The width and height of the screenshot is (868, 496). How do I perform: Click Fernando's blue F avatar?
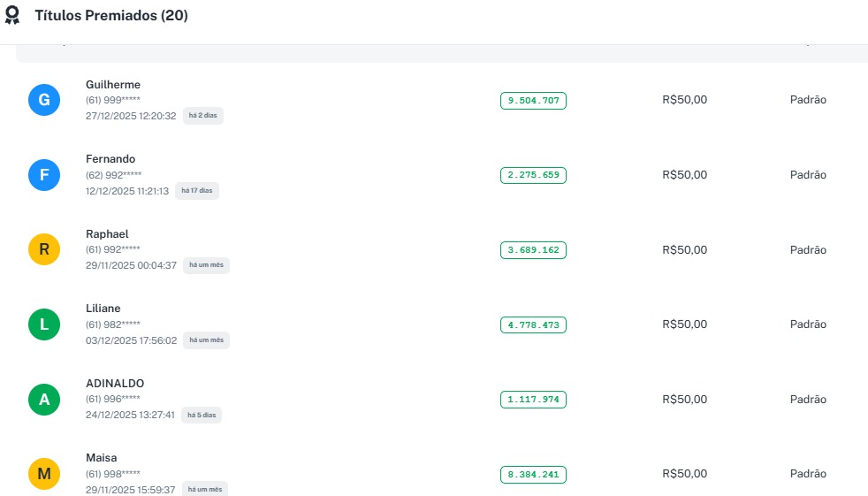[44, 175]
